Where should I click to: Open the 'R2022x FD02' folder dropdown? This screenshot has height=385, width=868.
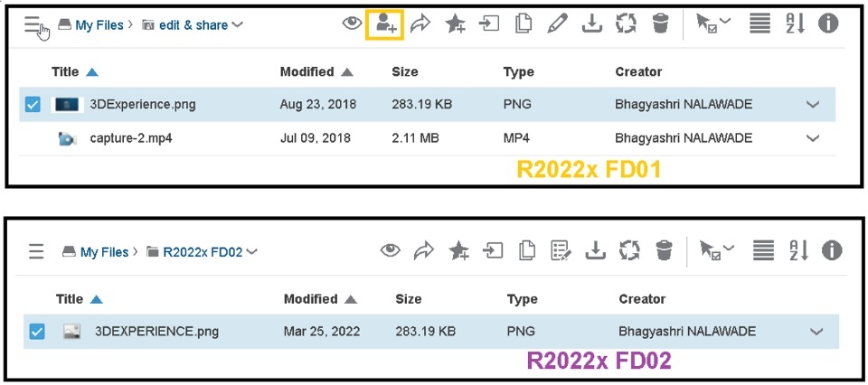[x=252, y=252]
